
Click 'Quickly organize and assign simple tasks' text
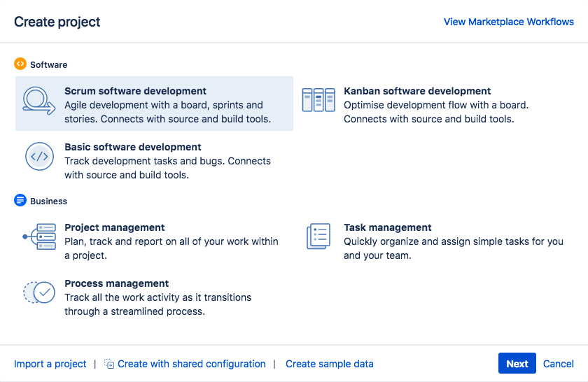[x=454, y=248]
